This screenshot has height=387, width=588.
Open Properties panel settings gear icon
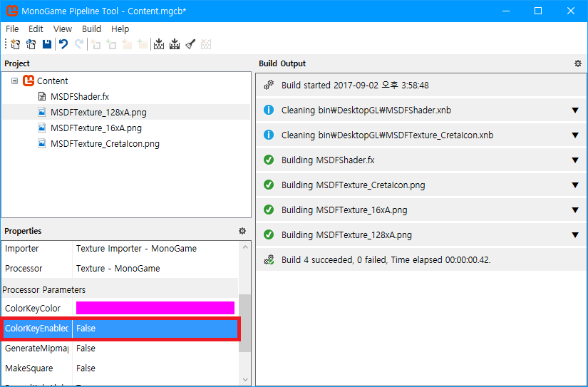pyautogui.click(x=242, y=231)
